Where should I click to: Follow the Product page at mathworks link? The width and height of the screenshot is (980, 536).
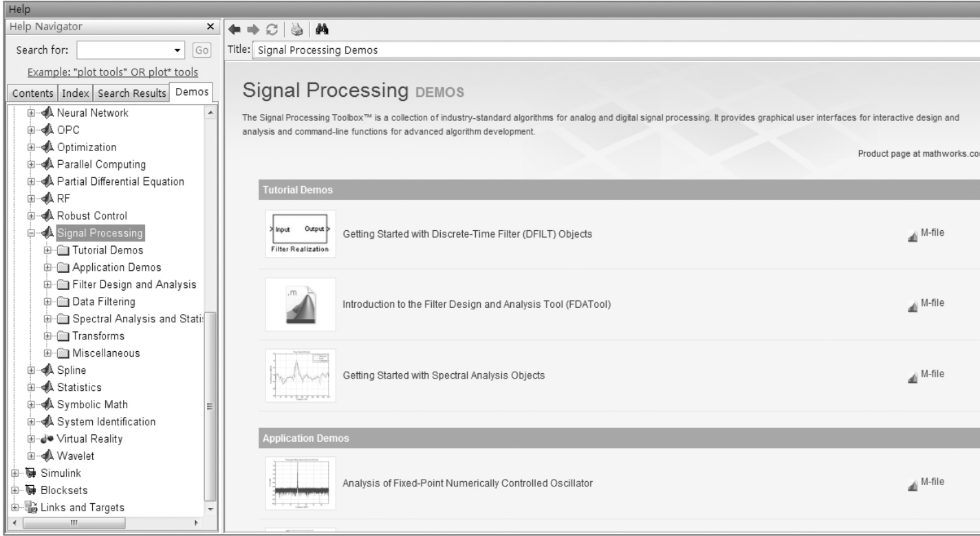click(919, 154)
